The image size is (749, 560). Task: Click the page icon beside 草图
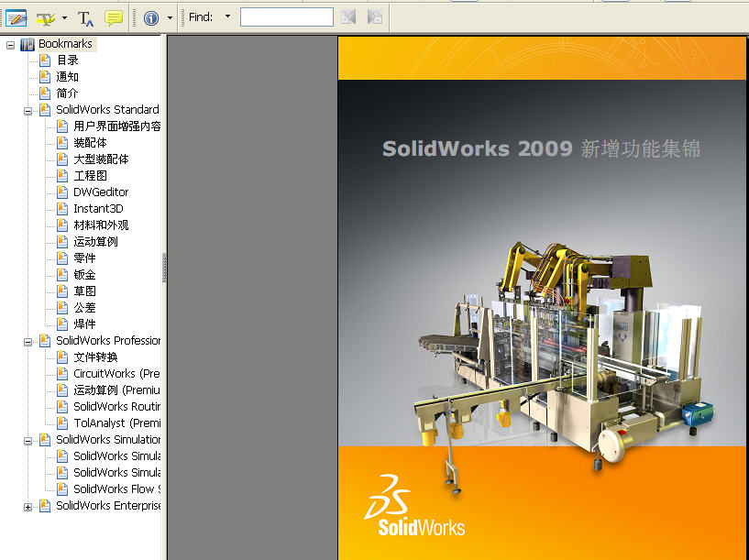62,291
